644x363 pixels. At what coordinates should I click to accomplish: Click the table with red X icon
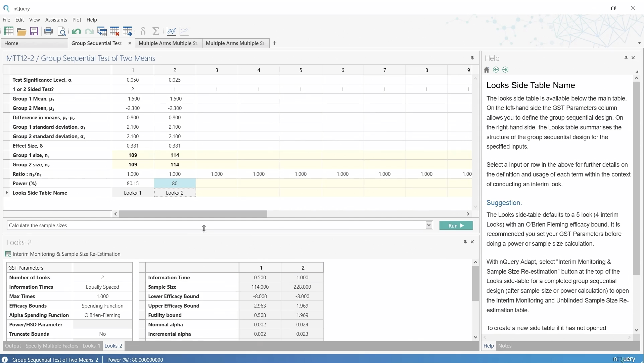point(115,32)
